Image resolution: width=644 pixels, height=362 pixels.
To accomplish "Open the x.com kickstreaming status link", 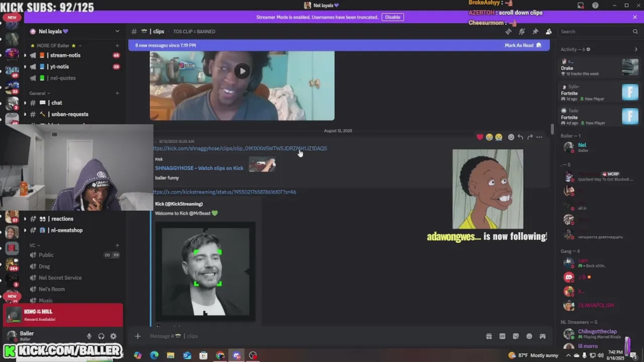I will coord(224,192).
